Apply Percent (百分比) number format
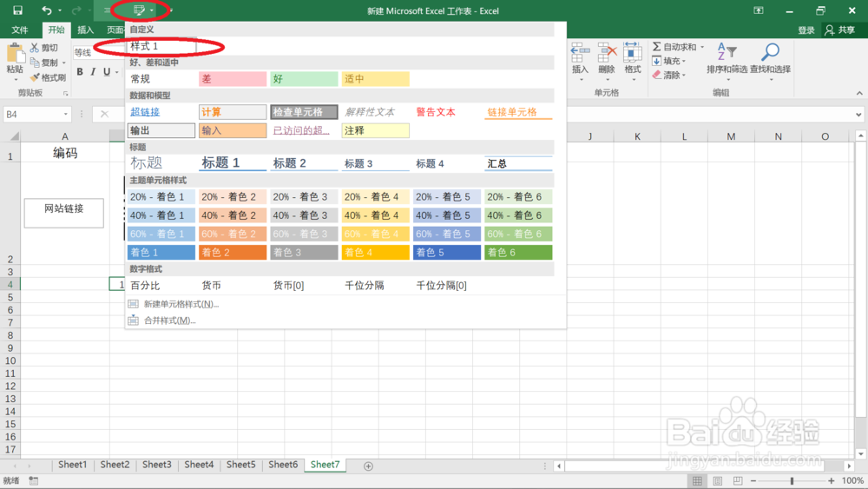Viewport: 868px width, 489px height. [161, 285]
